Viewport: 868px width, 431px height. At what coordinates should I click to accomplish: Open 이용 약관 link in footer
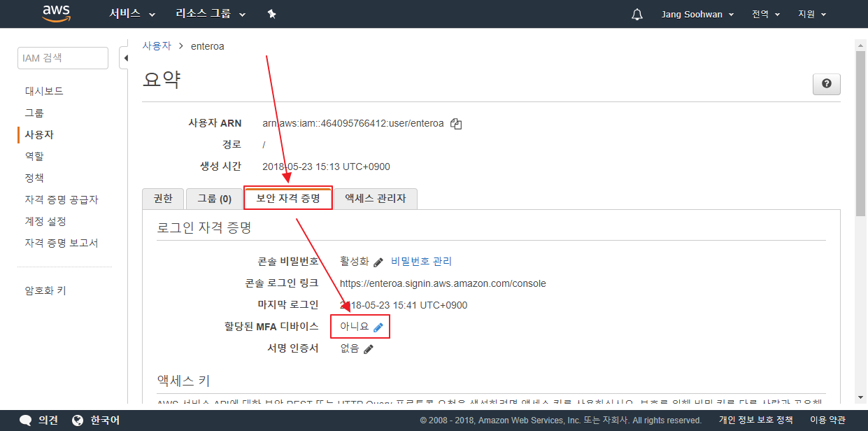pos(827,421)
